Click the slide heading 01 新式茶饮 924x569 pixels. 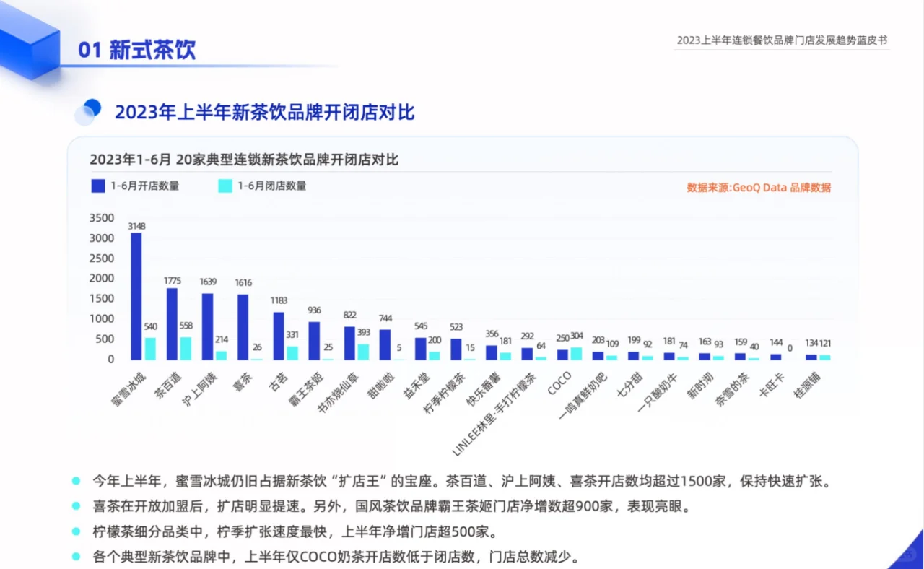137,50
